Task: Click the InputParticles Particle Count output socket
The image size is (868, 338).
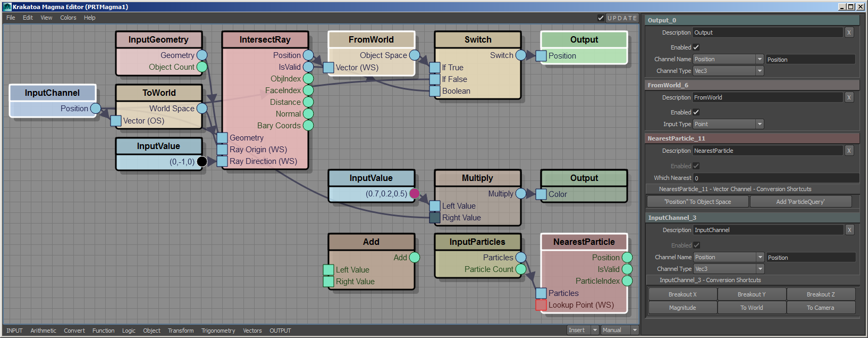Action: pos(521,269)
